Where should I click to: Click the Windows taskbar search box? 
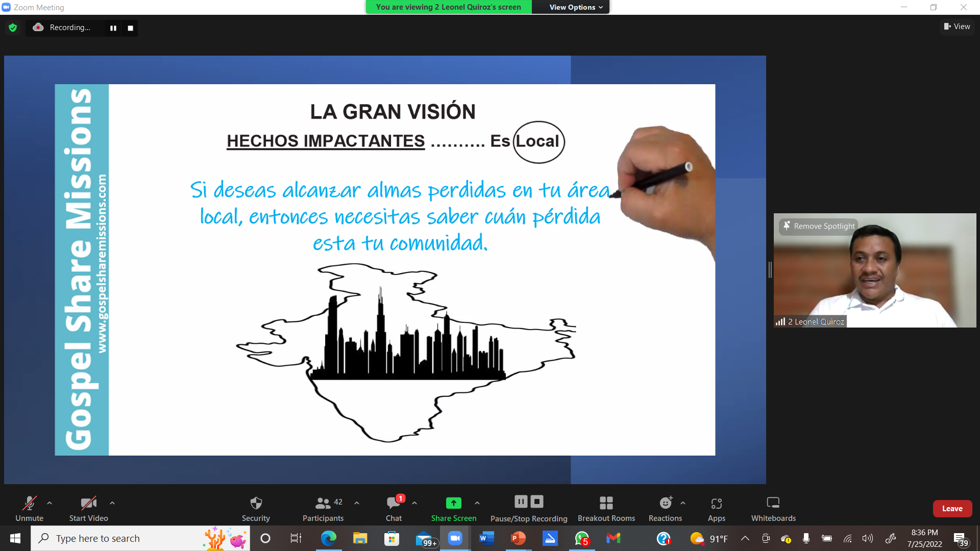(140, 538)
